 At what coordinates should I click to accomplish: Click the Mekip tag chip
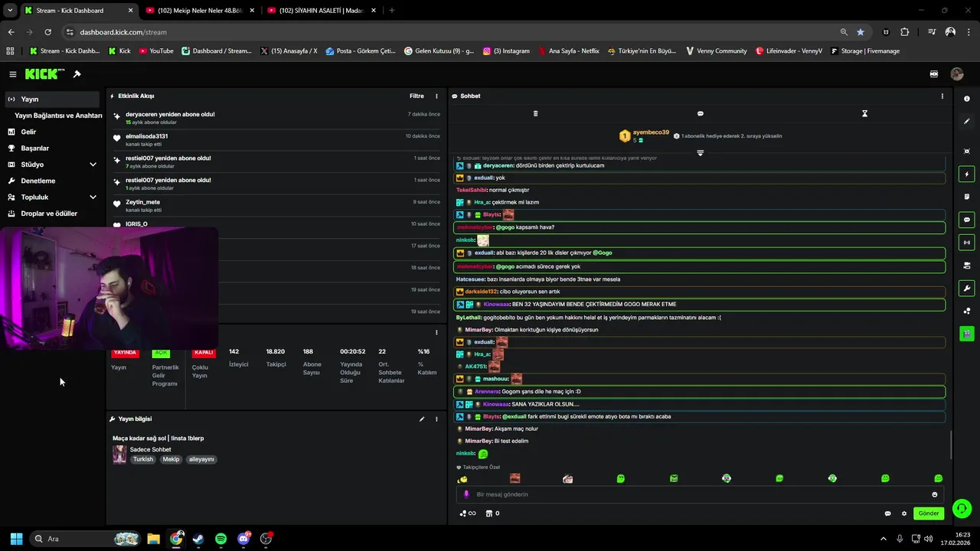click(171, 460)
